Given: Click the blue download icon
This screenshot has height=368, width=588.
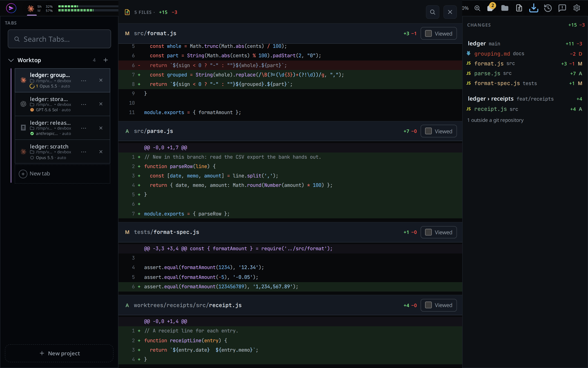Looking at the screenshot, I should coord(533,8).
